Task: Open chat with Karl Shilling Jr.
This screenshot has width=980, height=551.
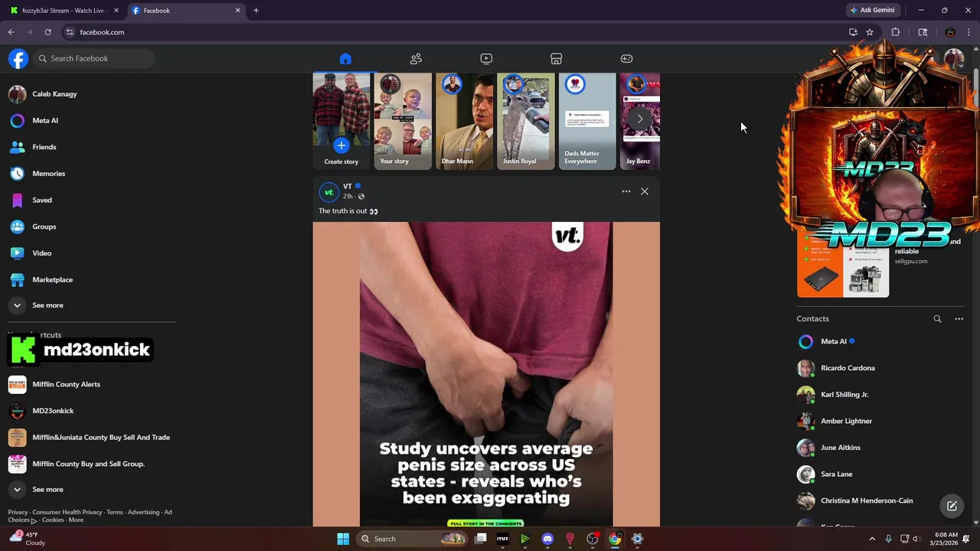Action: point(880,395)
